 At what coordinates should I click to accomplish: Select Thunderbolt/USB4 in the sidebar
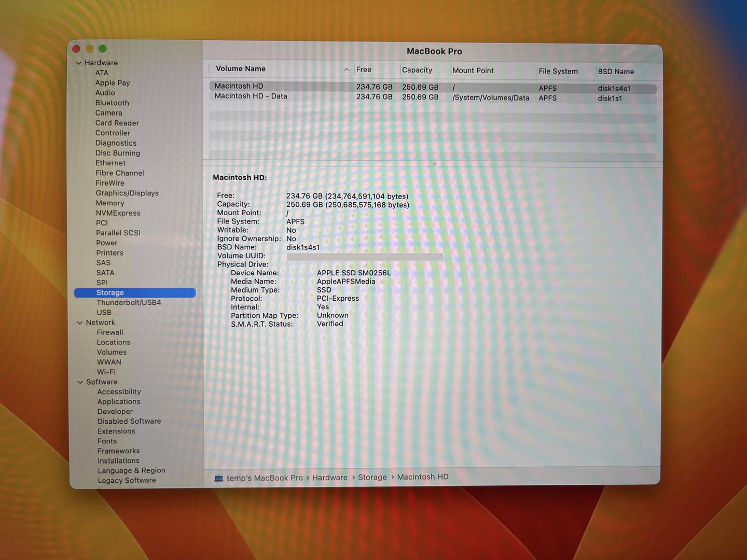pyautogui.click(x=129, y=302)
